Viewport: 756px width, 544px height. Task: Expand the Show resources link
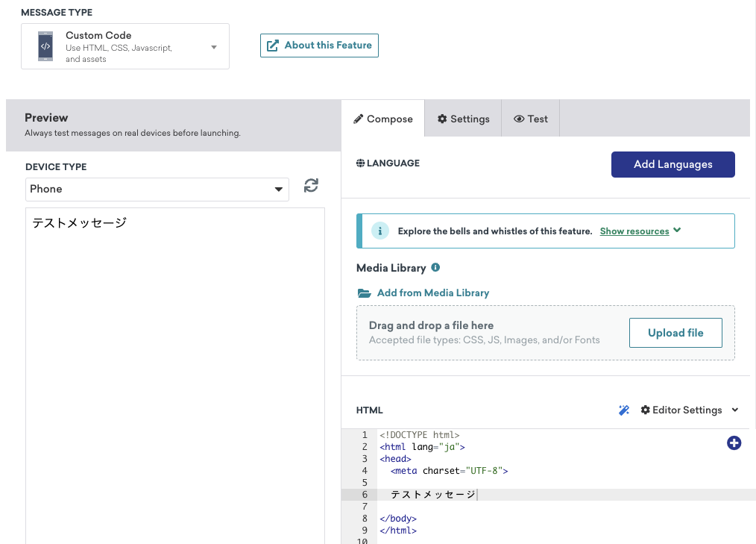(x=640, y=231)
